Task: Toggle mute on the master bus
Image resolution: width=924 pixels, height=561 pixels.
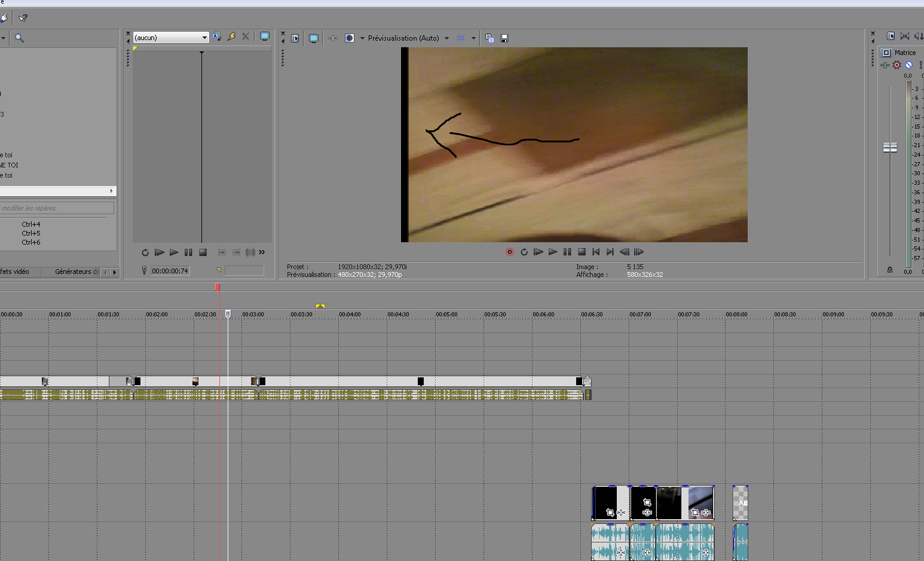Action: (908, 65)
